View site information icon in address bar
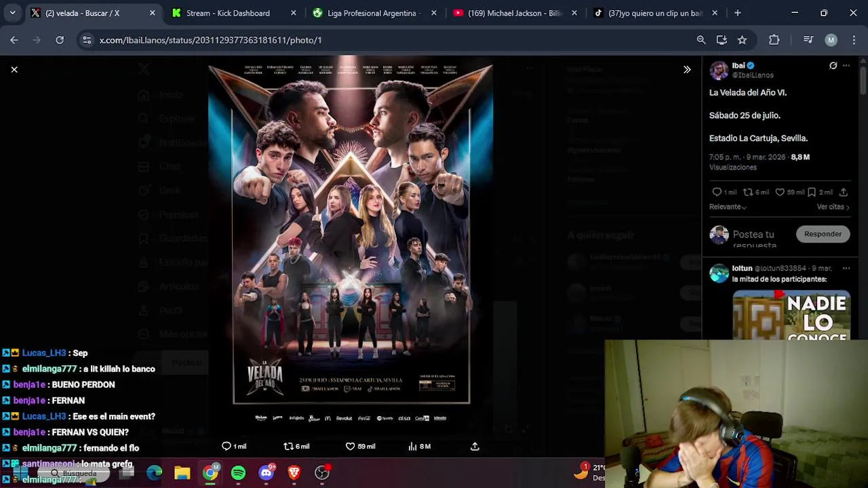The width and height of the screenshot is (868, 488). click(87, 40)
